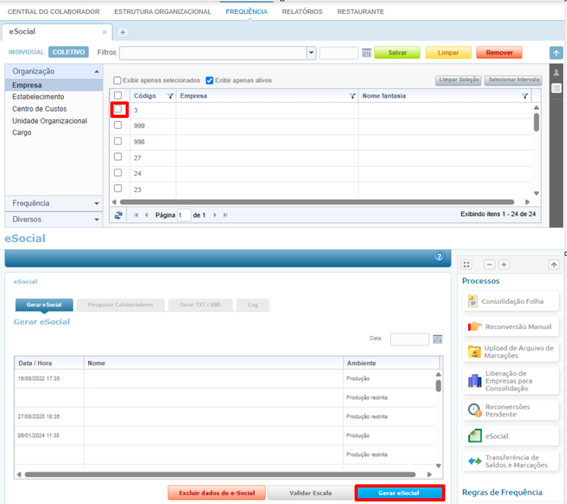The width and height of the screenshot is (567, 504).
Task: Select Estabelecimento in Organização list
Action: tap(38, 97)
